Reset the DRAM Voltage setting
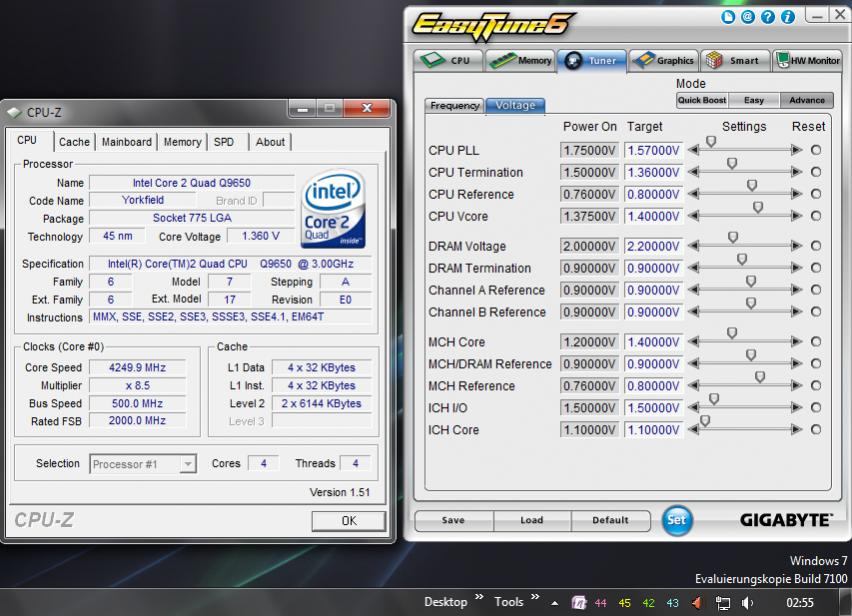The width and height of the screenshot is (852, 616). [x=816, y=246]
